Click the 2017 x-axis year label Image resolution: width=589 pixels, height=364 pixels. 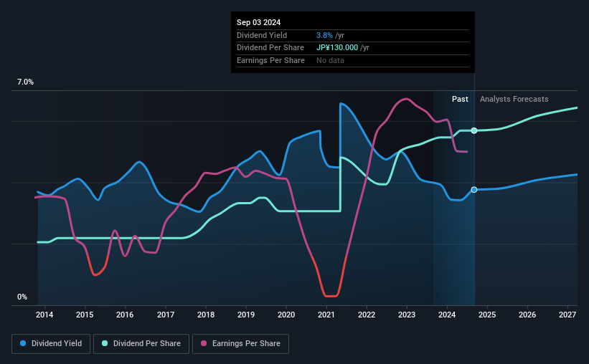pyautogui.click(x=165, y=315)
